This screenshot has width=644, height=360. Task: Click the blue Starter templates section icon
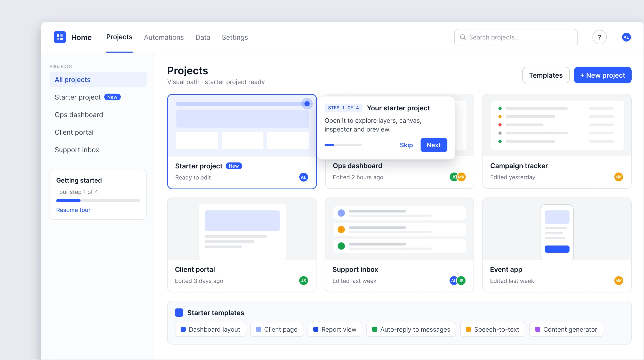pyautogui.click(x=179, y=313)
